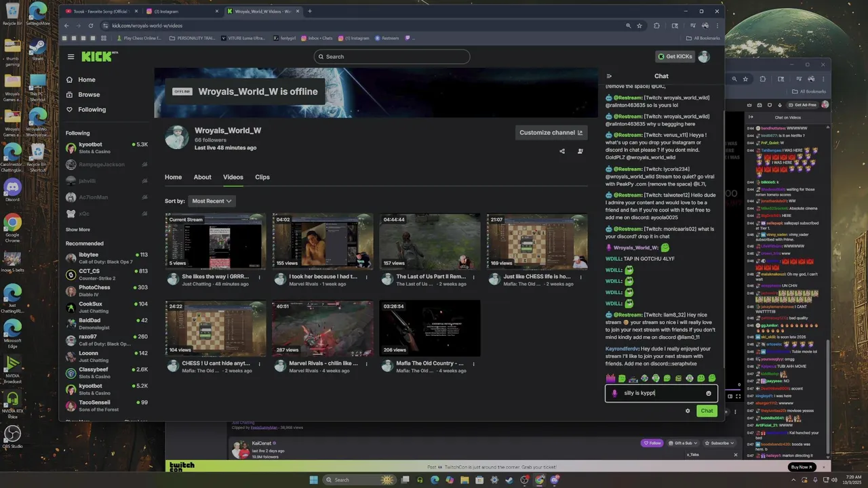The width and height of the screenshot is (868, 488).
Task: Open the Restream bookmark
Action: click(387, 38)
